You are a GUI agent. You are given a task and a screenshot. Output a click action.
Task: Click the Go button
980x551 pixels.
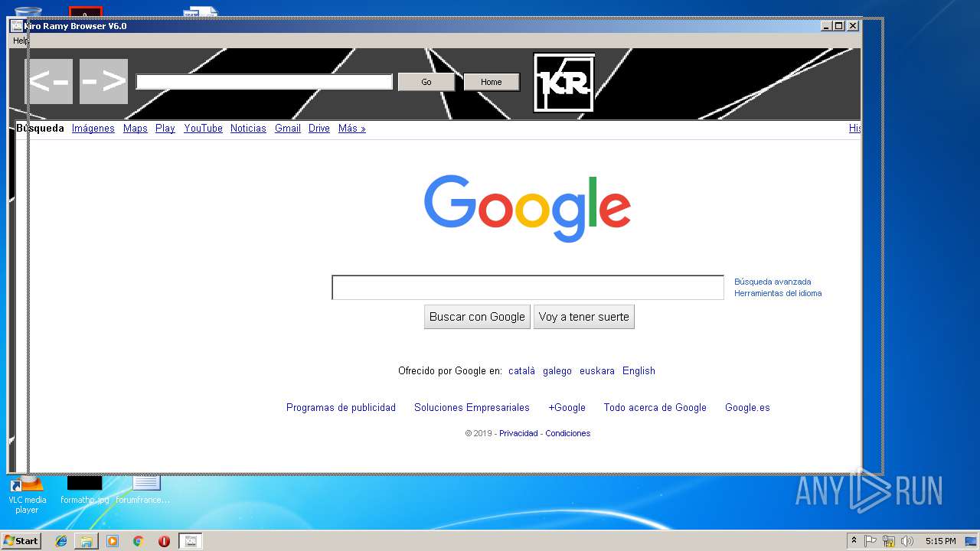[426, 82]
